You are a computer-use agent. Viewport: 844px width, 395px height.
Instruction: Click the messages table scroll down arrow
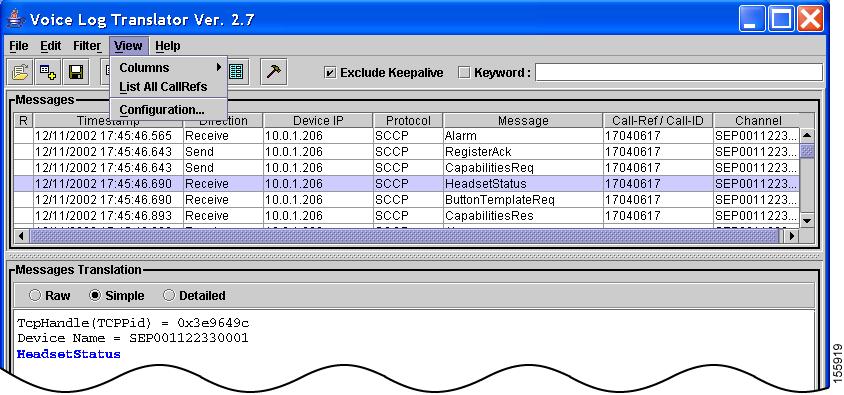(807, 220)
